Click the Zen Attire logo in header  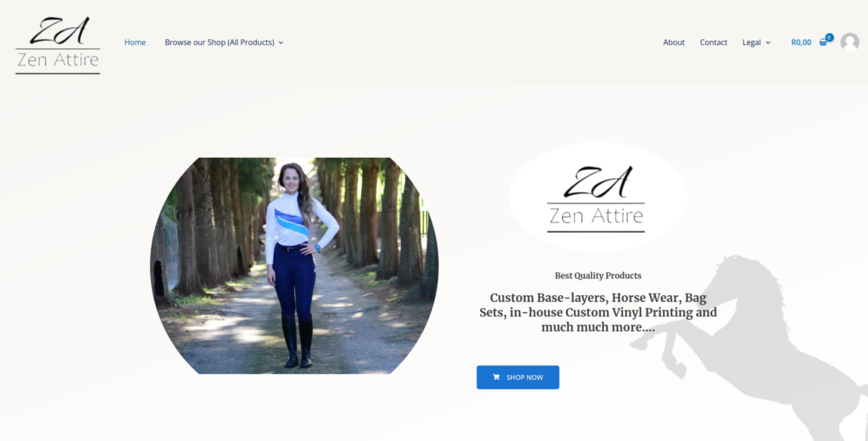pos(58,45)
